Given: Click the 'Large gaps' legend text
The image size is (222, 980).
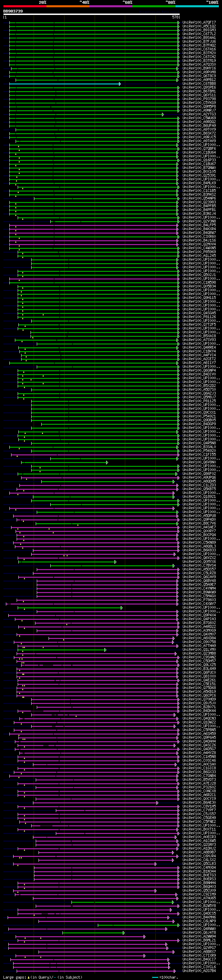Looking at the screenshot, I should [x=15, y=977].
